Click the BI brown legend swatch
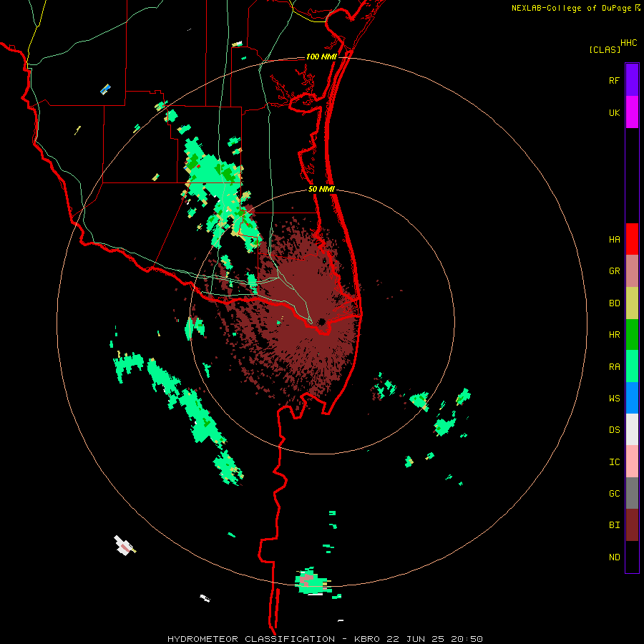This screenshot has height=644, width=644. tap(632, 525)
